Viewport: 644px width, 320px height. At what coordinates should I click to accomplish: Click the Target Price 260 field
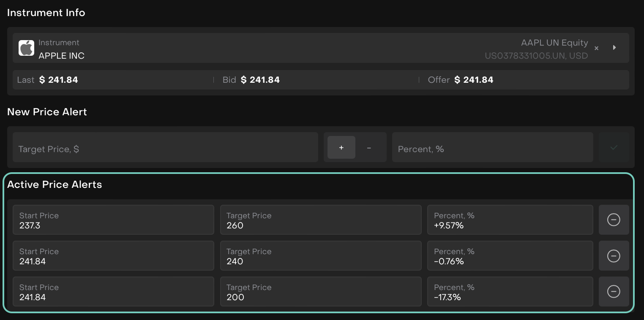(x=320, y=220)
